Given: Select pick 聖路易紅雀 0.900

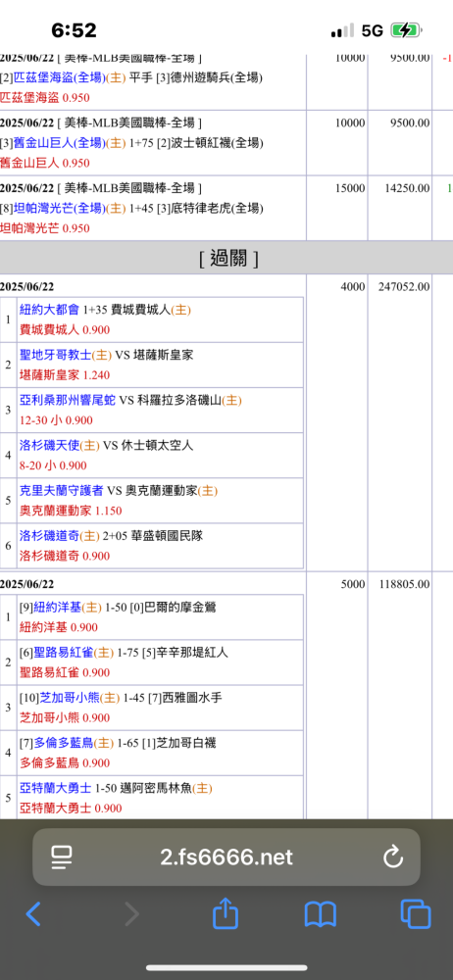Looking at the screenshot, I should [x=65, y=672].
